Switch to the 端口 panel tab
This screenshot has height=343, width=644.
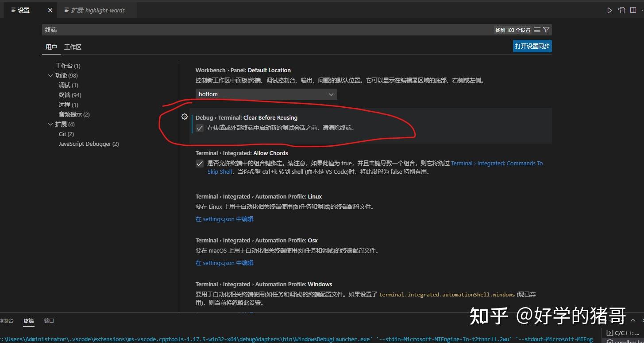point(49,320)
